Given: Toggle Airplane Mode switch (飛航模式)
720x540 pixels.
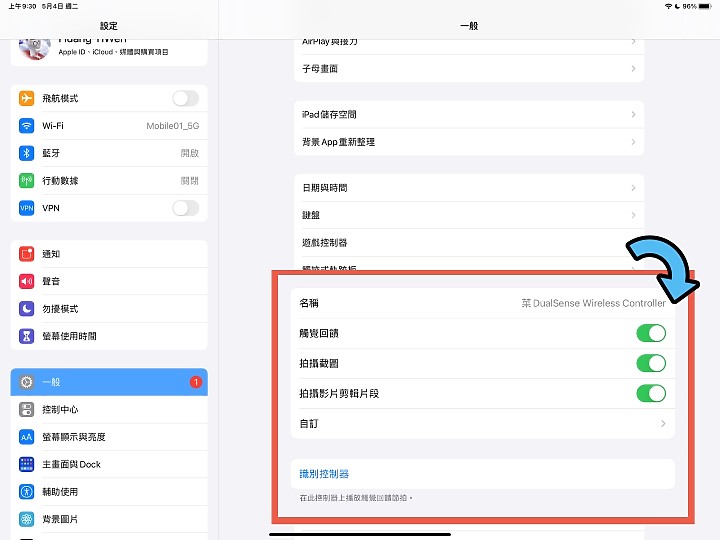Looking at the screenshot, I should 186,98.
